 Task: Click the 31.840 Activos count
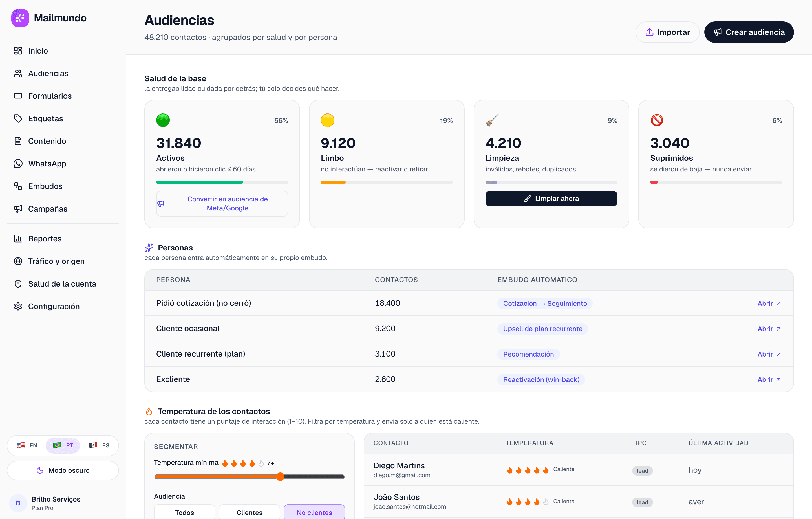[178, 143]
